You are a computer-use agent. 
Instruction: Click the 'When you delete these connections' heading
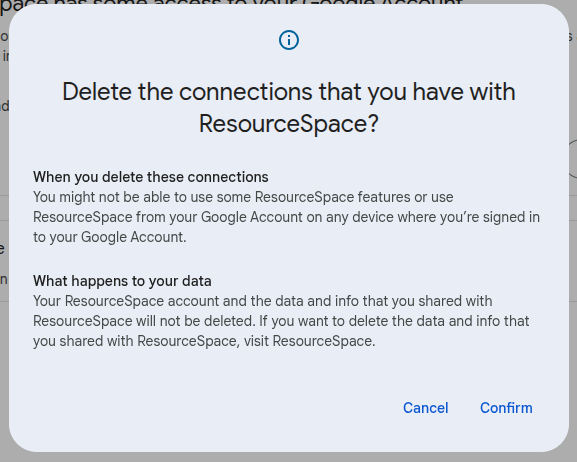coord(151,177)
